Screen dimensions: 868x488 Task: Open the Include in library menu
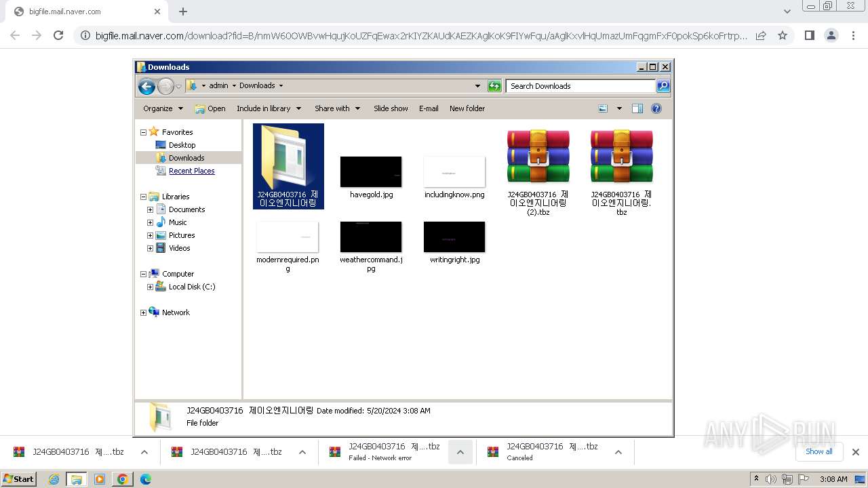[x=268, y=108]
